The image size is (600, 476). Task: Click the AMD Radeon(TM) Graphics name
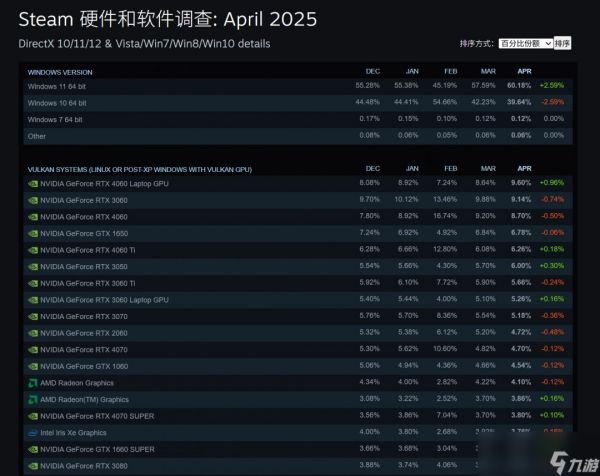85,400
